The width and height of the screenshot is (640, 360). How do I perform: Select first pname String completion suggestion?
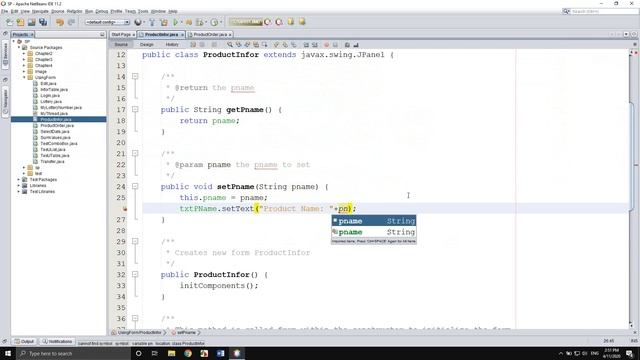(x=374, y=221)
